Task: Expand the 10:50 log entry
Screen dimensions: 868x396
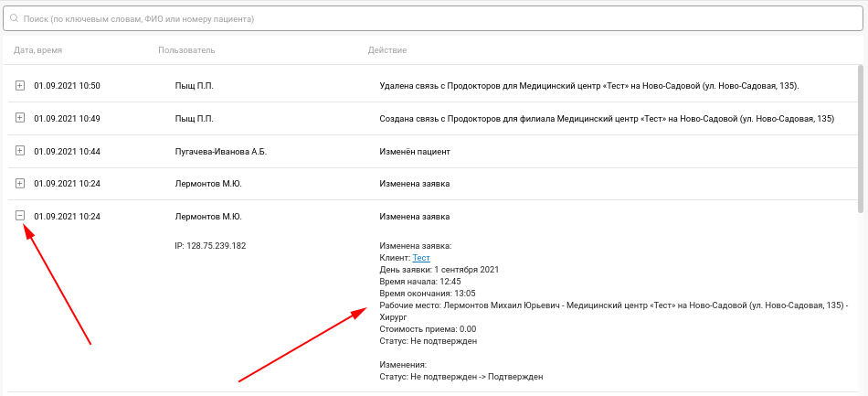Action: (20, 86)
